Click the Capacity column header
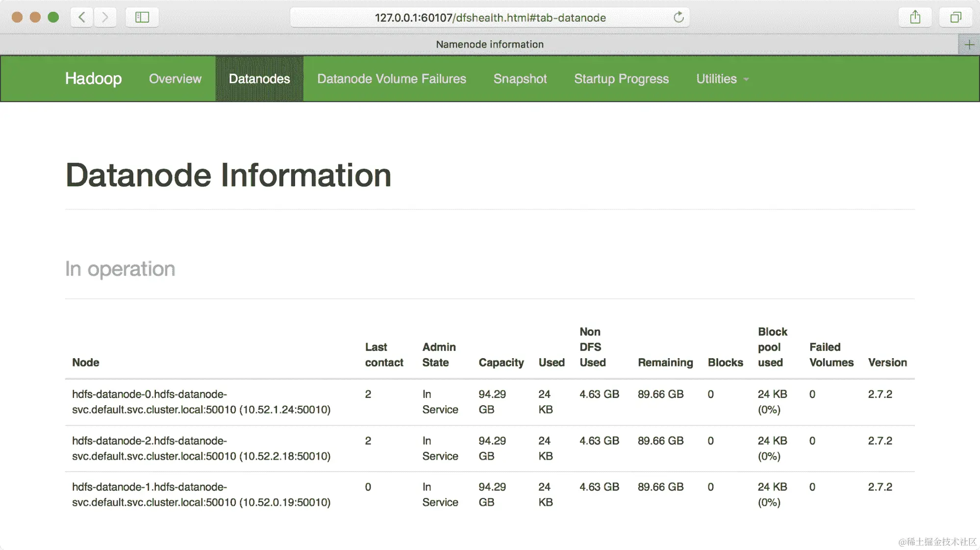This screenshot has width=980, height=550. click(x=501, y=363)
